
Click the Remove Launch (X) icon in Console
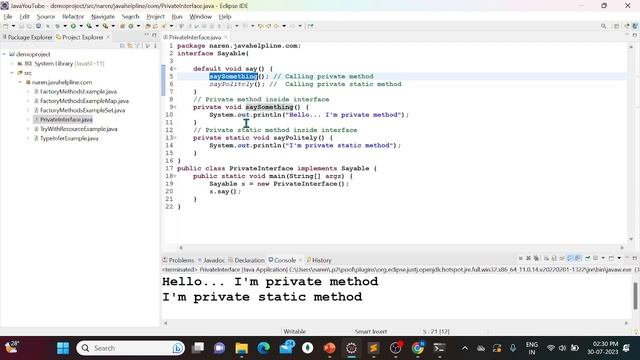coord(528,258)
